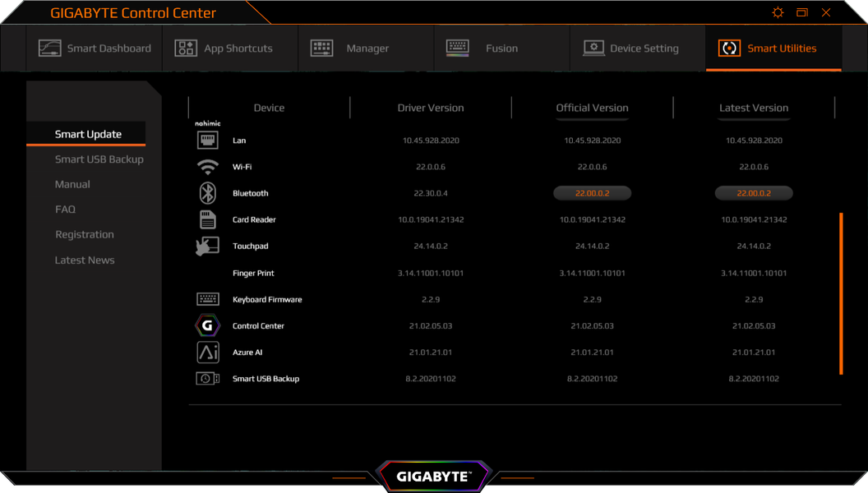868x493 pixels.
Task: Click the Smart Dashboard gauge icon
Action: click(x=50, y=48)
